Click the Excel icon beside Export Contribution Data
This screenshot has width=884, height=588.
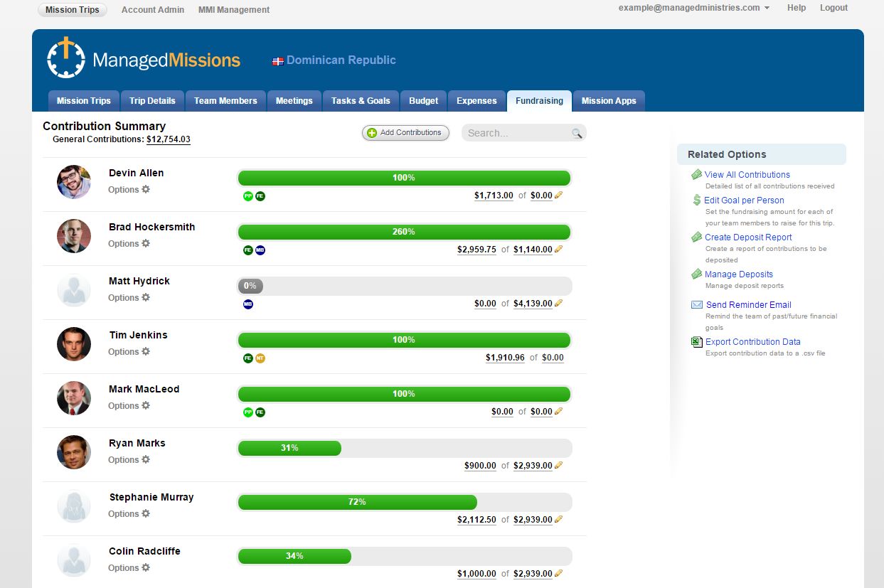point(696,341)
